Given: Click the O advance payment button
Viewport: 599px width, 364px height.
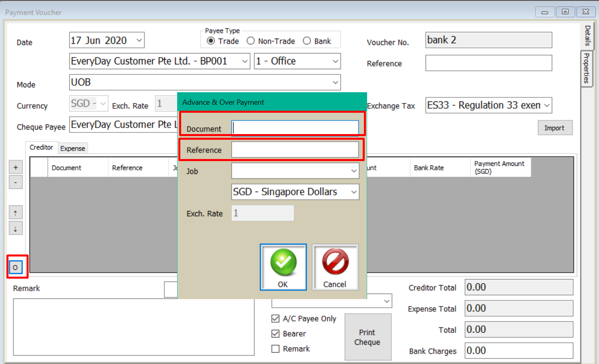Looking at the screenshot, I should tap(16, 267).
